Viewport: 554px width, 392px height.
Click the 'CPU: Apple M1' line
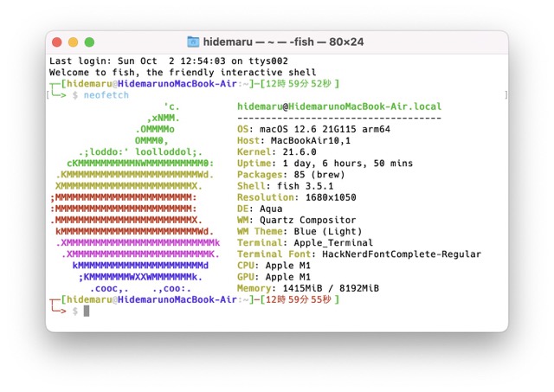click(274, 265)
